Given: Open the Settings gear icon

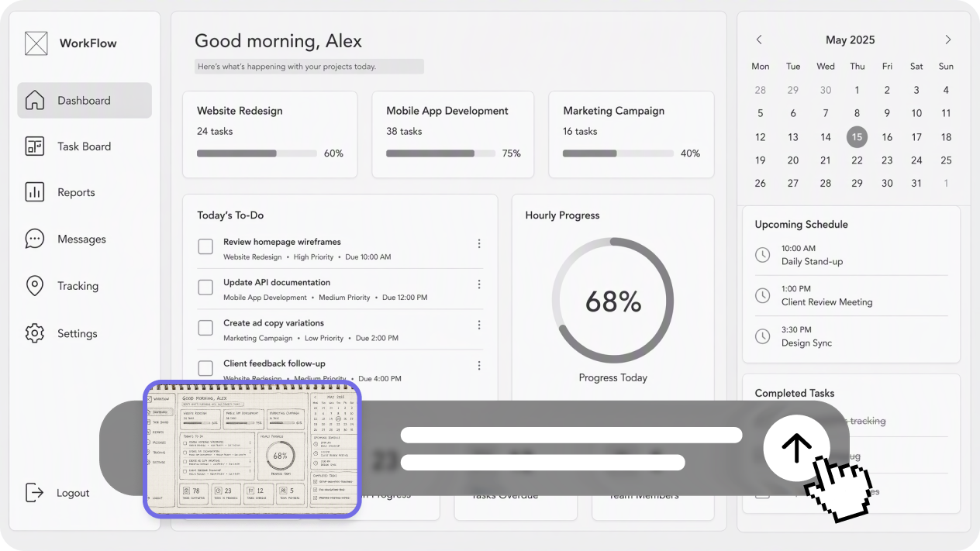Looking at the screenshot, I should (x=35, y=333).
